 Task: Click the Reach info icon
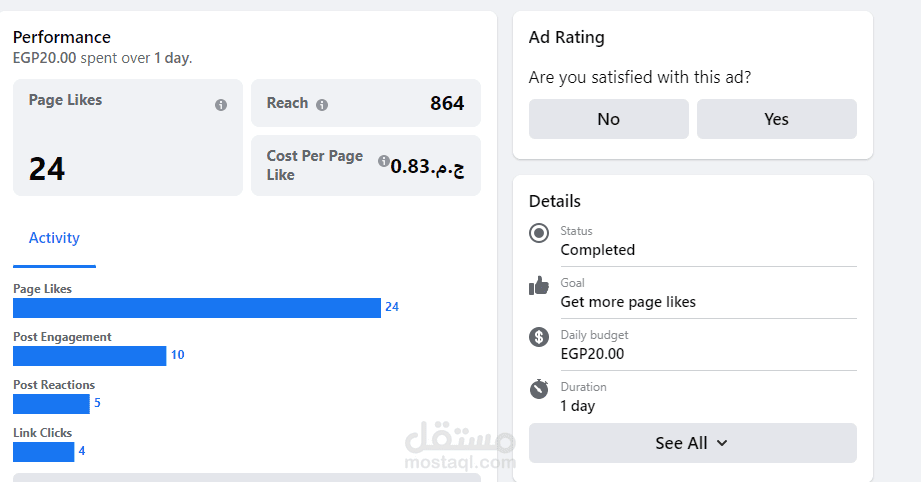point(322,104)
